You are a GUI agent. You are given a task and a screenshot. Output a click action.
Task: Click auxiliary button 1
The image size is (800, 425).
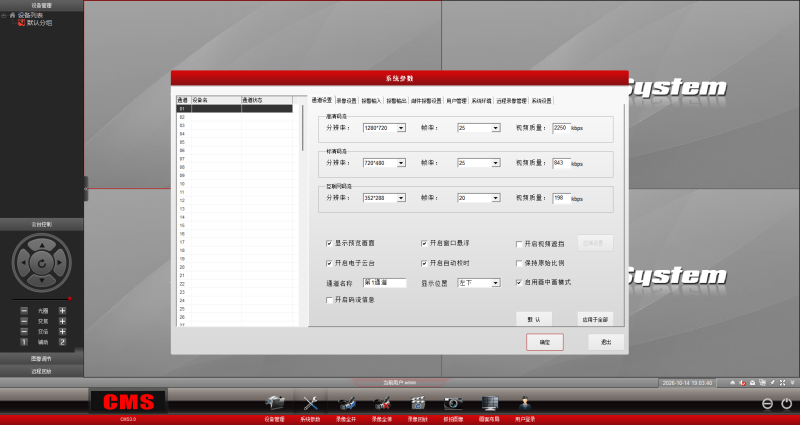tap(24, 342)
